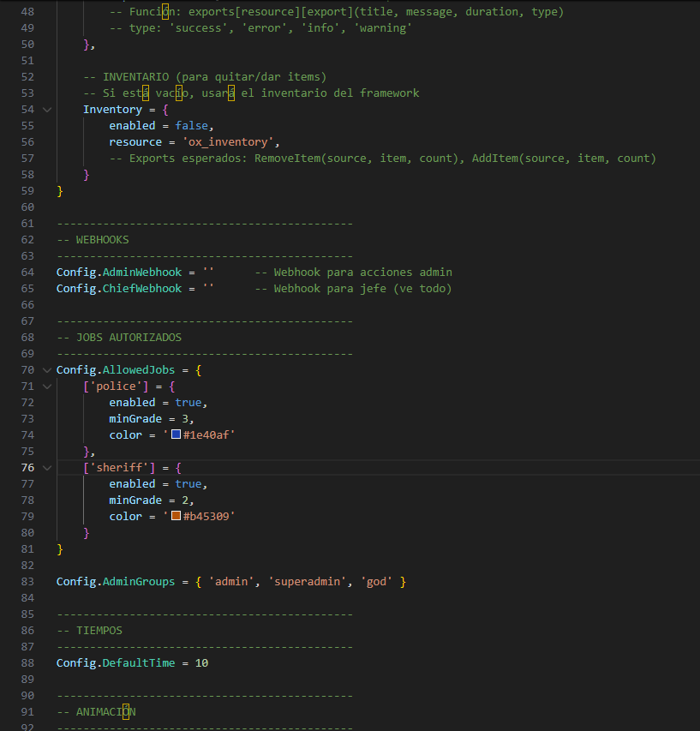Collapse the Config.AllowedJobs fold arrow
700x731 pixels.
click(46, 370)
